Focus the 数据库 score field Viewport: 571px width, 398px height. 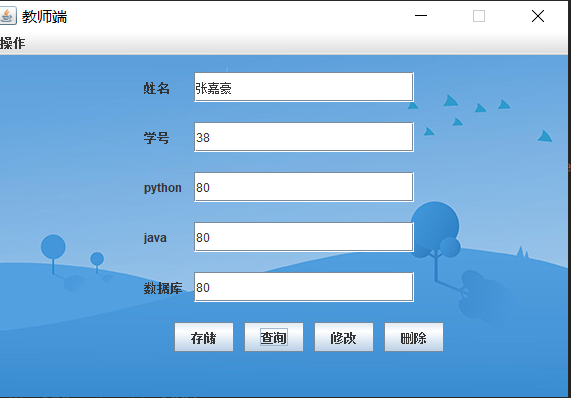pyautogui.click(x=304, y=287)
